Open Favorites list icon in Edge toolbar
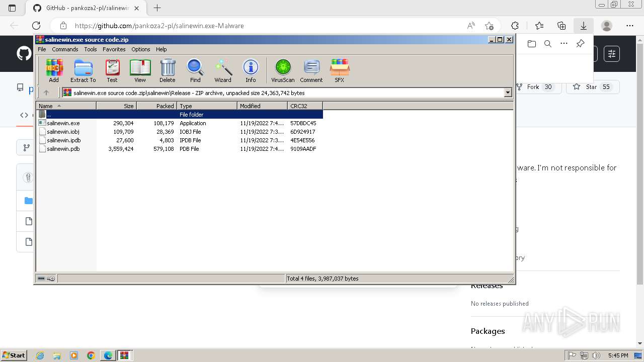Viewport: 644px width, 362px height. coord(539,26)
